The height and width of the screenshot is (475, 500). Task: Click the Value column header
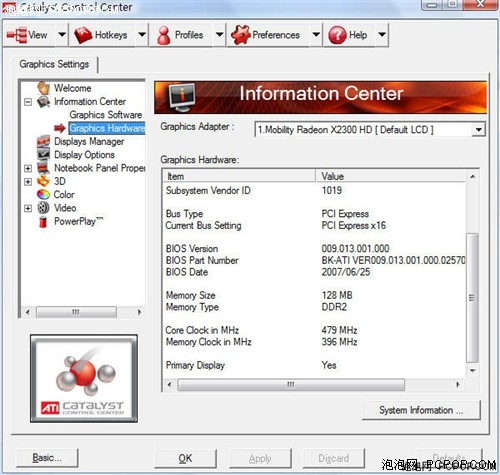390,176
